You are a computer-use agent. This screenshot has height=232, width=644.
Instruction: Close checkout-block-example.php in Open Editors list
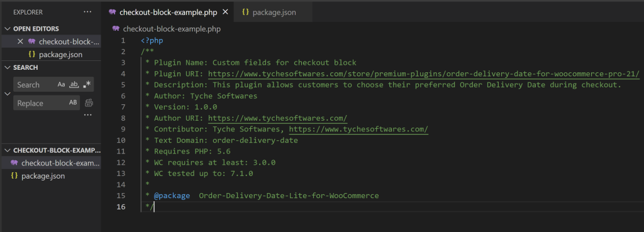20,41
